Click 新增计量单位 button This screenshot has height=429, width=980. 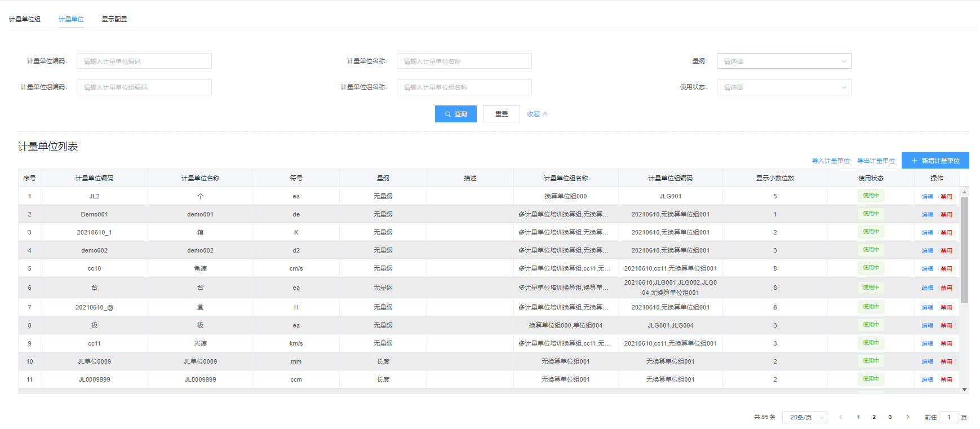(x=935, y=161)
